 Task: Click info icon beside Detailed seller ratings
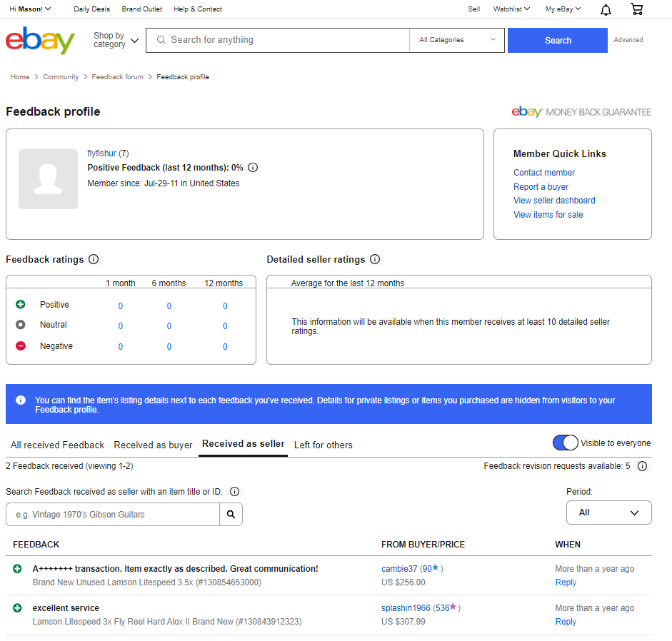pos(375,259)
